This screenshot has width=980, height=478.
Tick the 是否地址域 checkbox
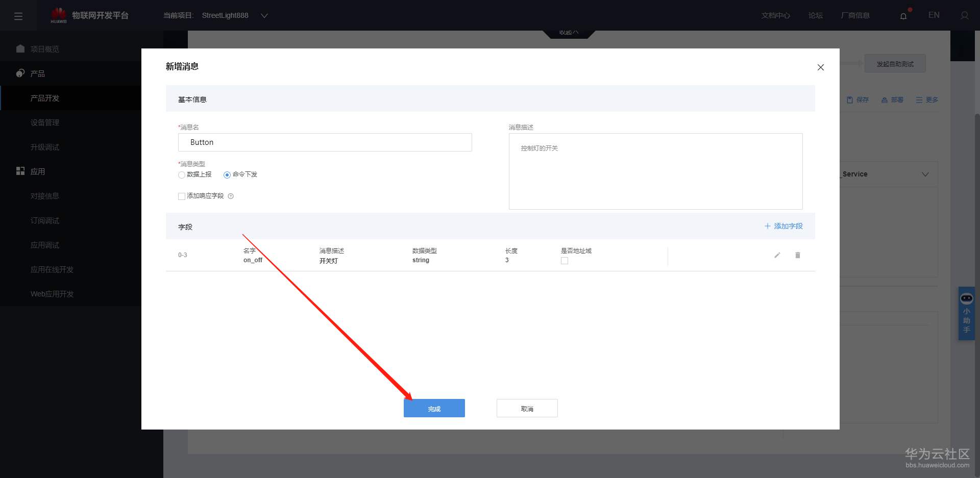[x=565, y=261]
